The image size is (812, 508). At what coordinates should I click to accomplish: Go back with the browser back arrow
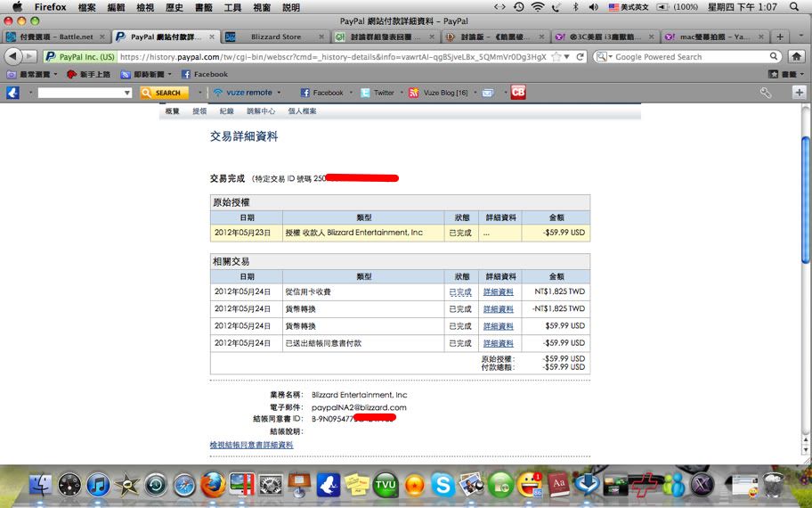pyautogui.click(x=13, y=56)
